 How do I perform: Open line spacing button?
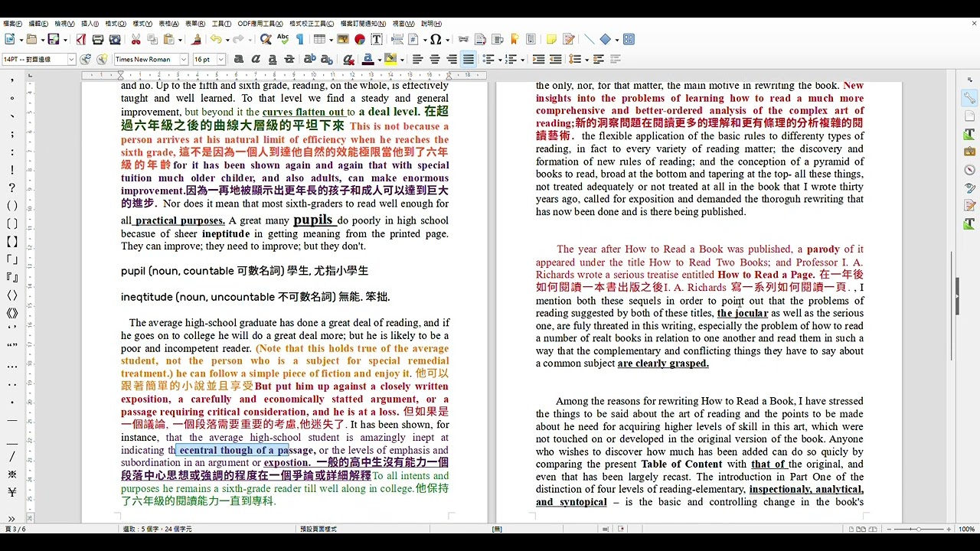click(576, 59)
